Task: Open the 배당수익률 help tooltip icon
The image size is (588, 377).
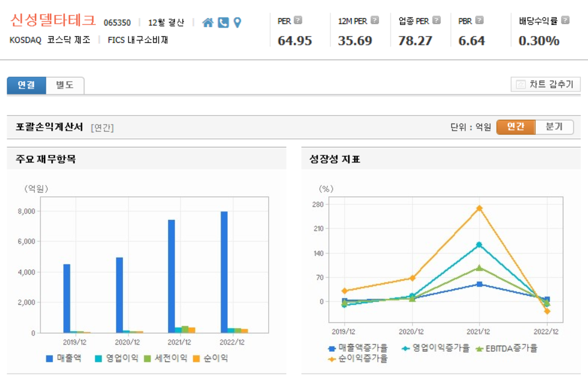Action: 565,19
